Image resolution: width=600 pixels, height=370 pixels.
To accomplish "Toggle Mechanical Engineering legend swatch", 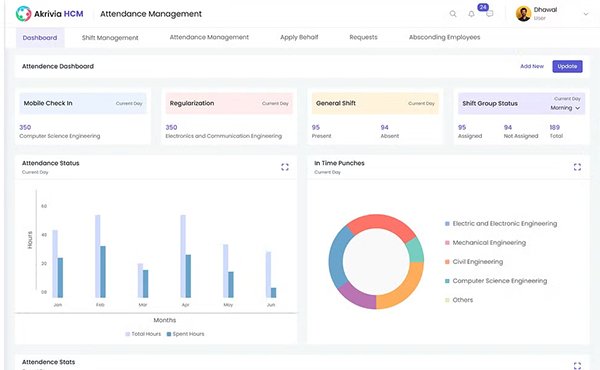I will [x=447, y=243].
